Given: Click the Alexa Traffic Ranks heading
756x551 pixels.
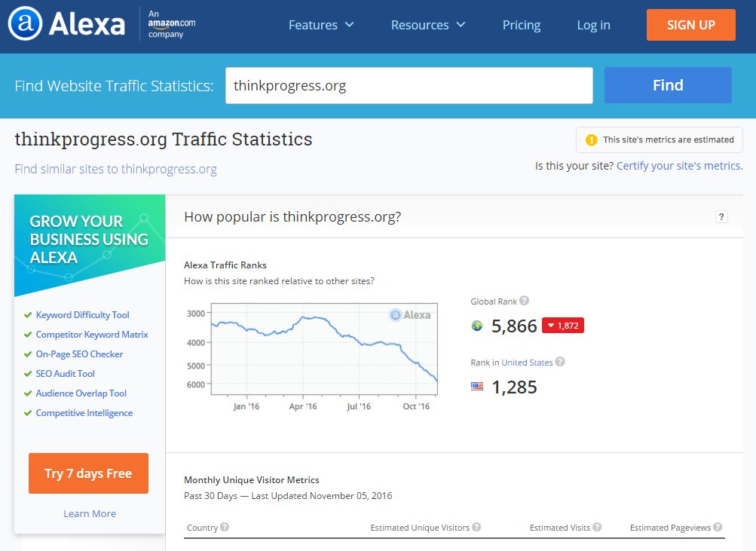Looking at the screenshot, I should point(225,265).
